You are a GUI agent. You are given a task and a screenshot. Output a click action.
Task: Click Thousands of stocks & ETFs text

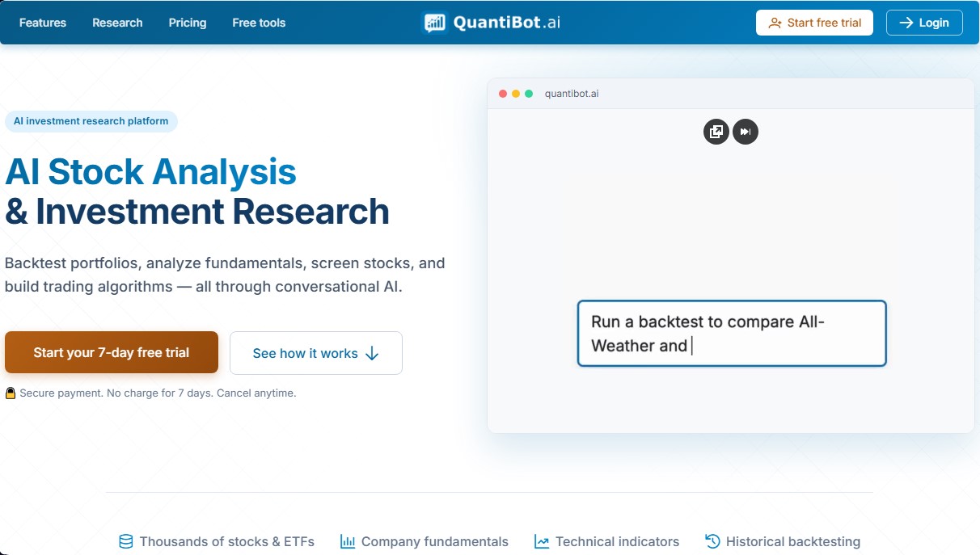226,541
